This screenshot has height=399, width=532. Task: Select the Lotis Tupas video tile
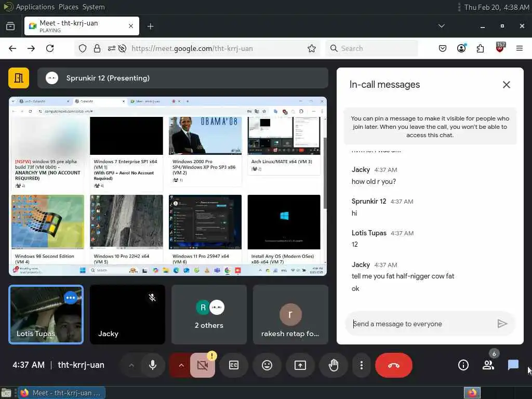tap(46, 314)
